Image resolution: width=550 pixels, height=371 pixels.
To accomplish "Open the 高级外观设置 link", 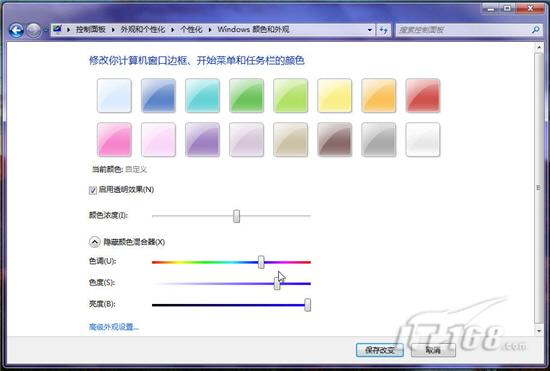I will click(114, 327).
